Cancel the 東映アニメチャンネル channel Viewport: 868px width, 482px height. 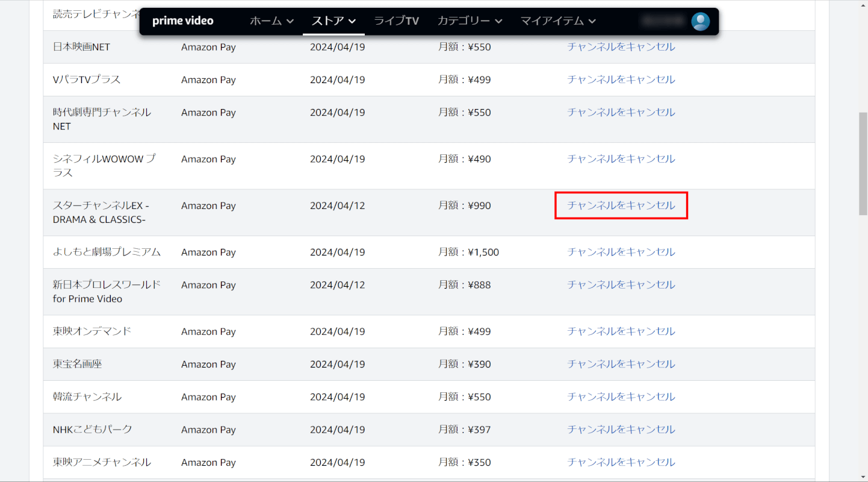621,462
